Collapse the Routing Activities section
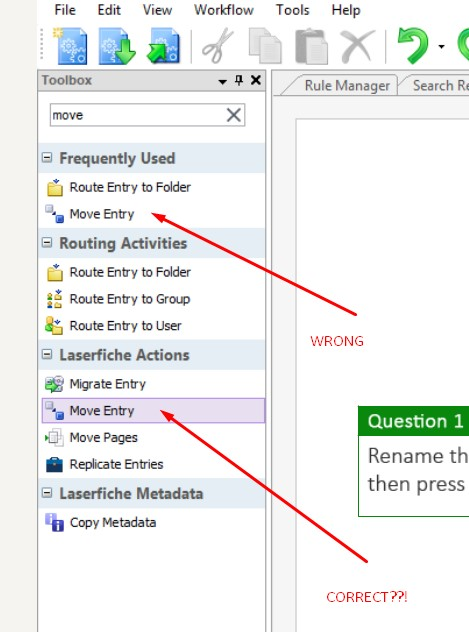The image size is (469, 632). point(47,243)
